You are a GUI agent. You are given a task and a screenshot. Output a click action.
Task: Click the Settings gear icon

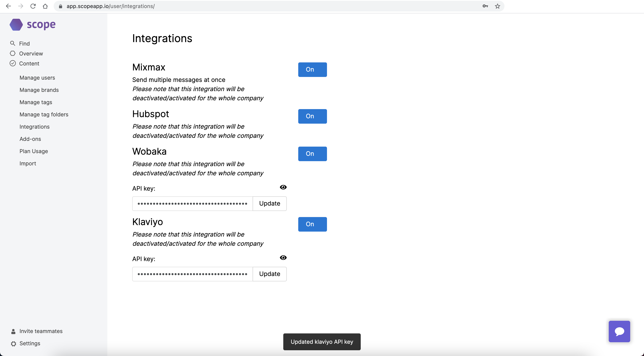pos(13,344)
